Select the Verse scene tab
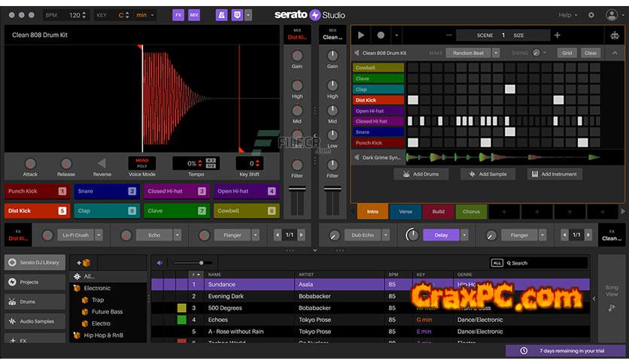The height and width of the screenshot is (364, 629). [x=406, y=212]
